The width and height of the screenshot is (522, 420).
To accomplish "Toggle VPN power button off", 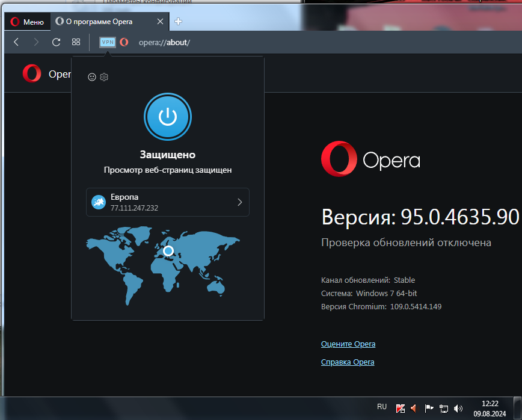I will (168, 117).
